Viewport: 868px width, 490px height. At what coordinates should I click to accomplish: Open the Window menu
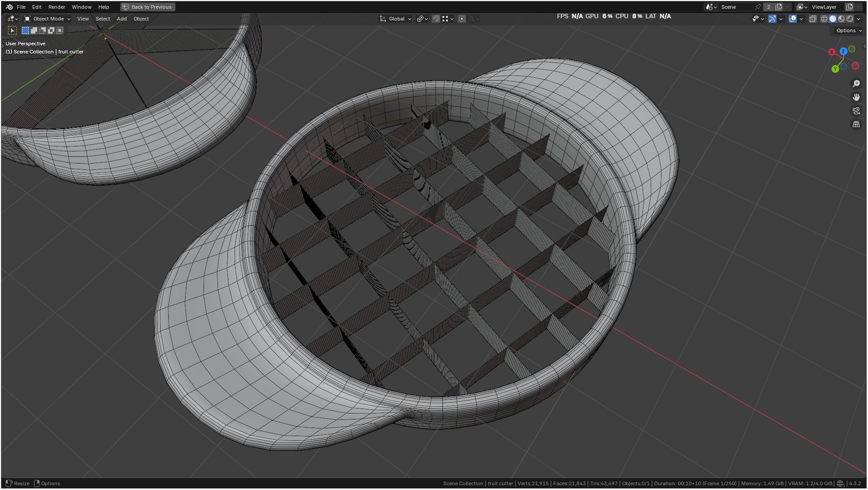click(82, 7)
